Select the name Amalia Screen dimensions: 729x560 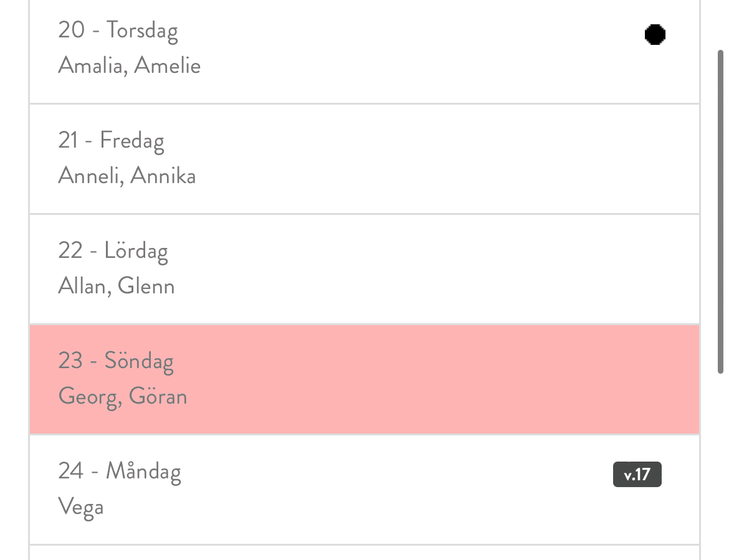click(x=91, y=65)
